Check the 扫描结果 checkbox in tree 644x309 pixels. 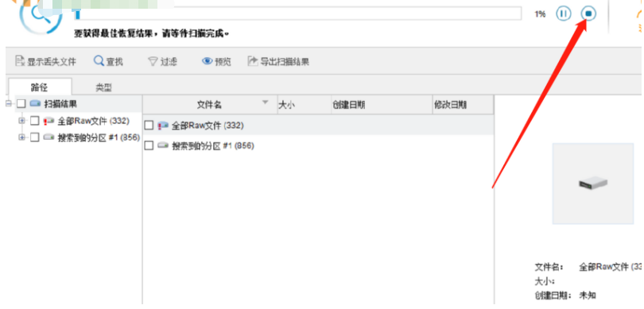21,104
